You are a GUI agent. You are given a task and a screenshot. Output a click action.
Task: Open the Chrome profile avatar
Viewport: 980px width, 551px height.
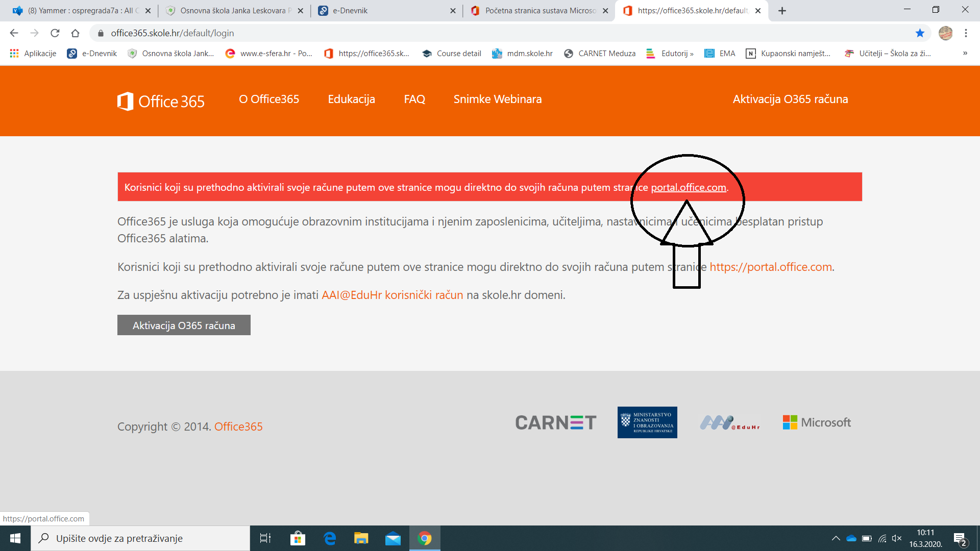click(945, 33)
